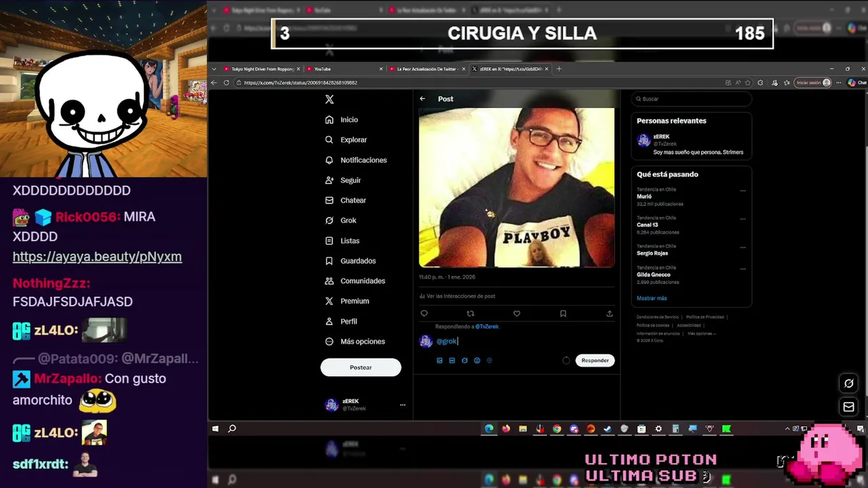Click the repost icon under the post
The height and width of the screenshot is (488, 868).
(x=471, y=314)
